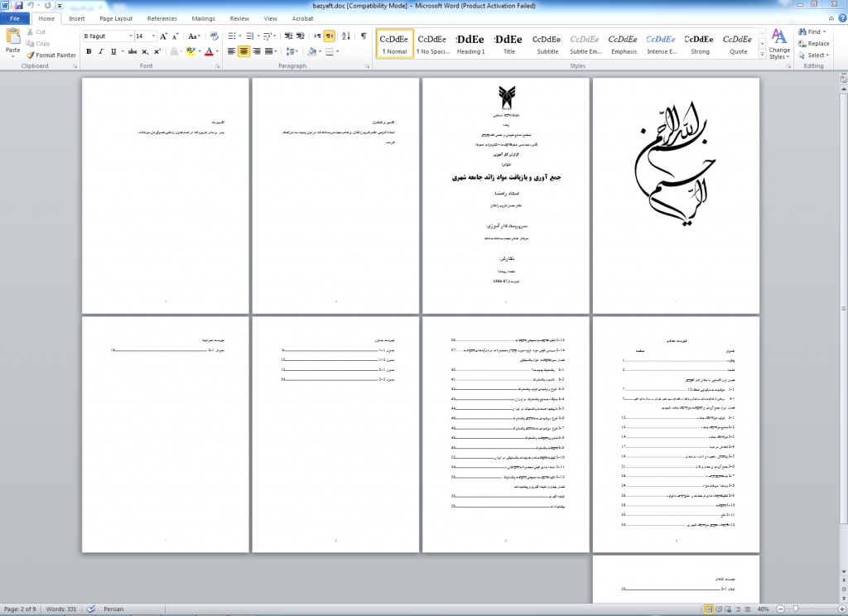Toggle Bold formatting
848x616 pixels.
point(89,51)
